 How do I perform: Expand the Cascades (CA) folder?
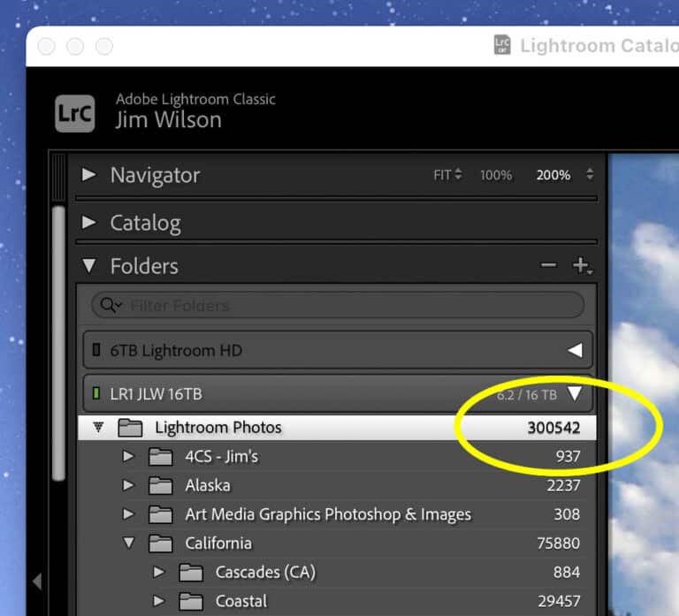(159, 572)
